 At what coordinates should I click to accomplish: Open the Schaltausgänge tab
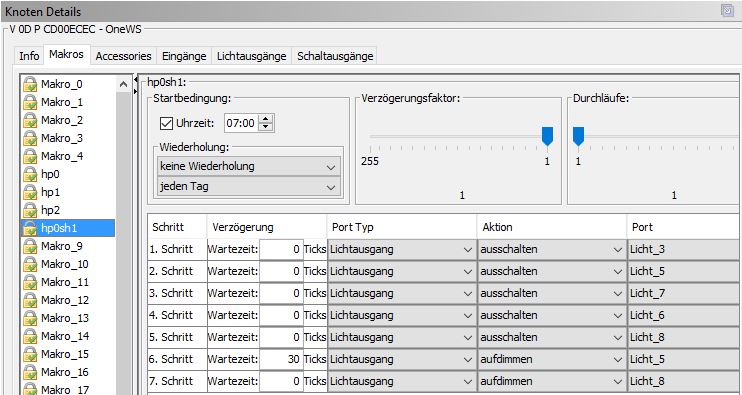pos(335,56)
